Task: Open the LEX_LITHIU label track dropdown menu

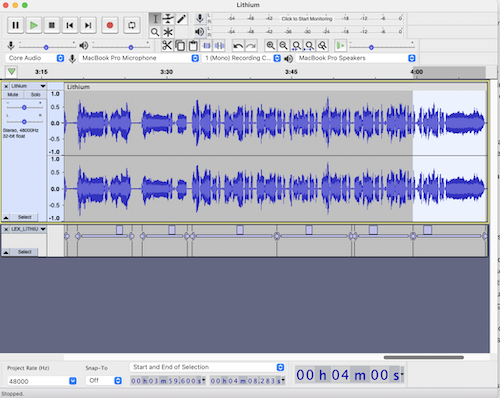Action: (x=28, y=229)
